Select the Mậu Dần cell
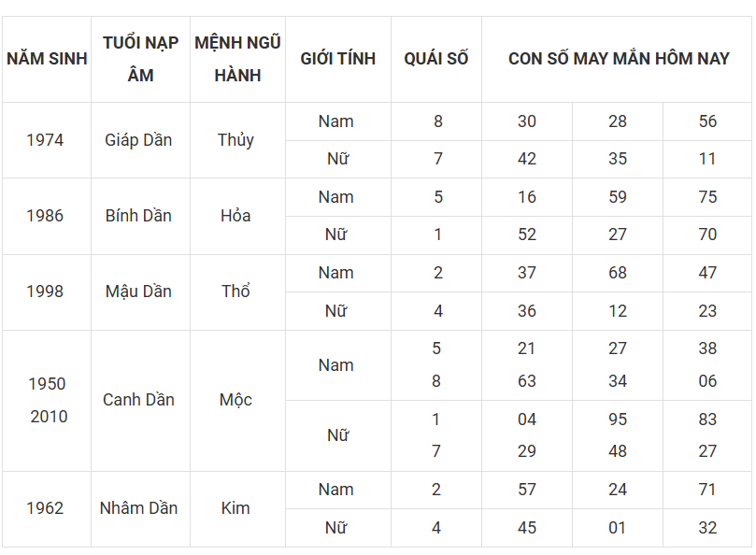 [x=140, y=292]
